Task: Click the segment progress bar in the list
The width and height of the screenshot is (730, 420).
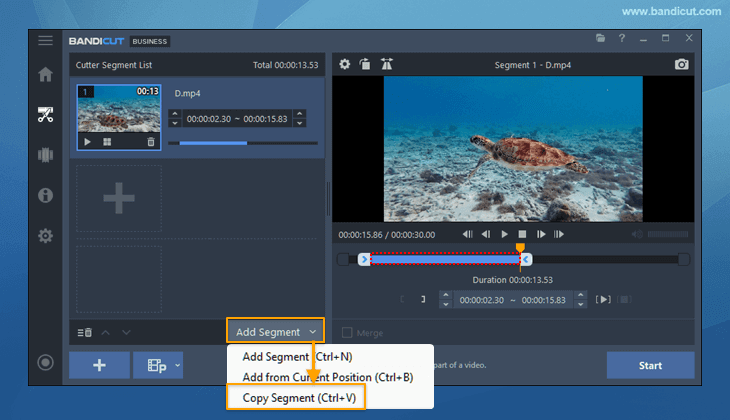Action: [243, 143]
